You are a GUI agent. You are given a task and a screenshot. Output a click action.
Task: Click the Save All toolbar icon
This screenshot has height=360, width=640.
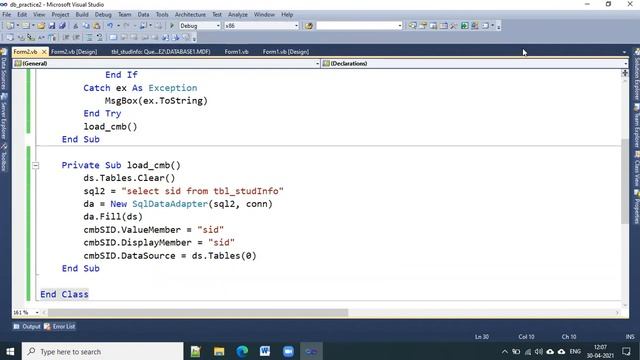pyautogui.click(x=62, y=26)
